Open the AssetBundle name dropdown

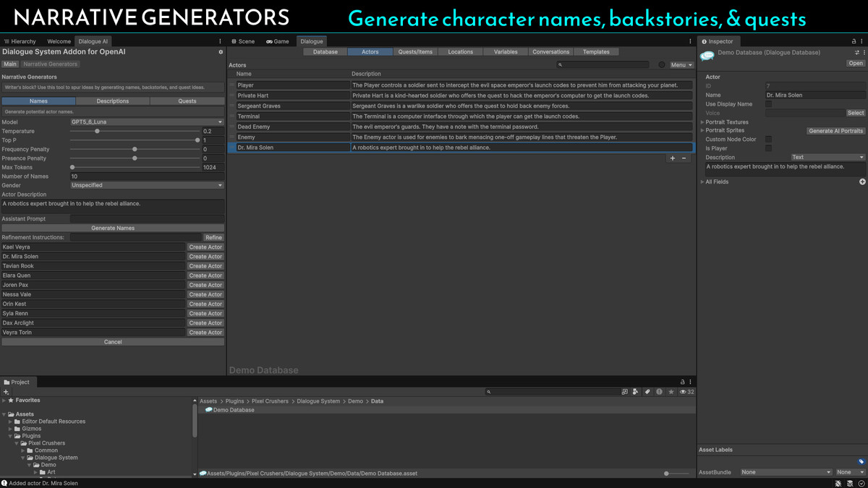(786, 472)
